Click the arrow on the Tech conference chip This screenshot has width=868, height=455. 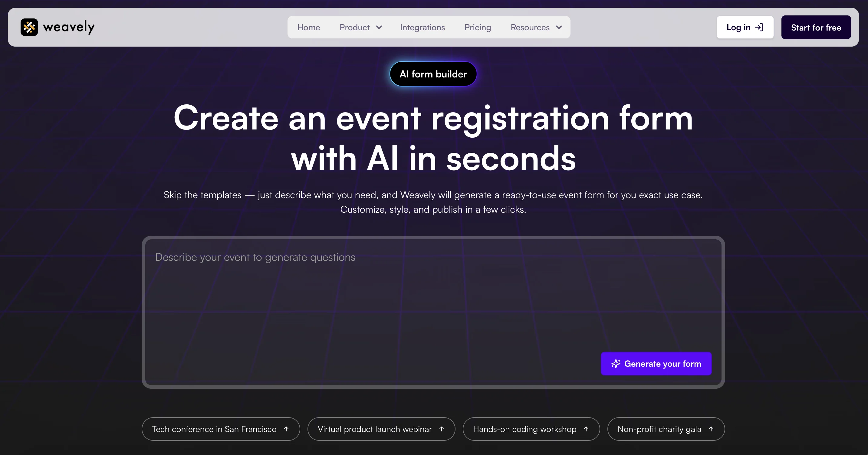coord(287,429)
